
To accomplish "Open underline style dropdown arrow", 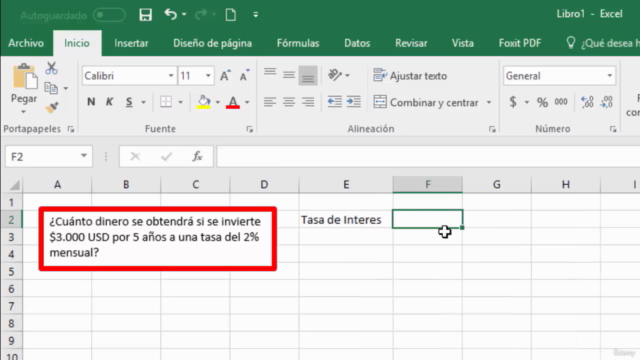I will [x=143, y=102].
